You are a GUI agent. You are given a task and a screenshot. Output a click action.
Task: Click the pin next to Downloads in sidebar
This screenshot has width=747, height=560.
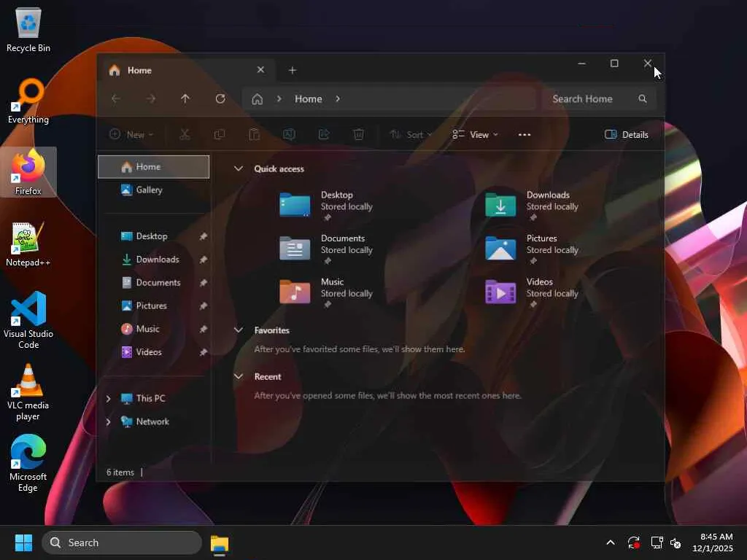(x=203, y=260)
